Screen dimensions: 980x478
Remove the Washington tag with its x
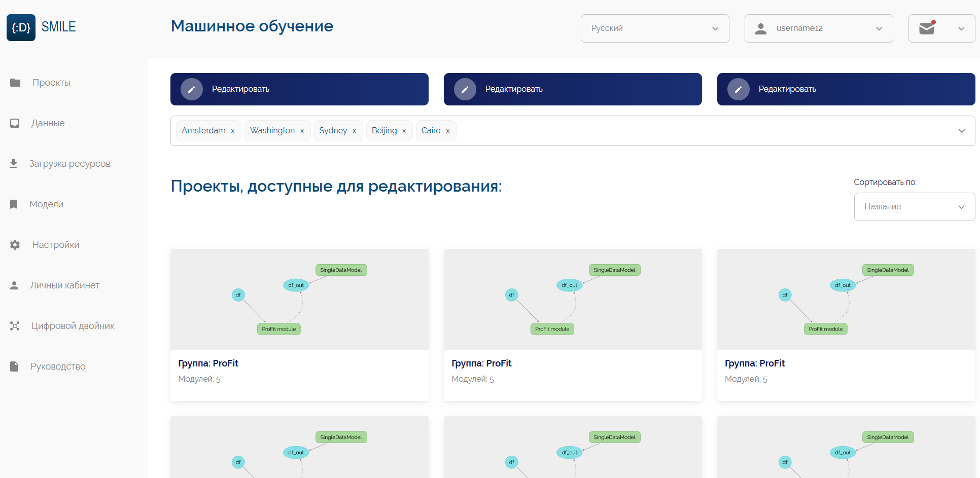(x=302, y=131)
